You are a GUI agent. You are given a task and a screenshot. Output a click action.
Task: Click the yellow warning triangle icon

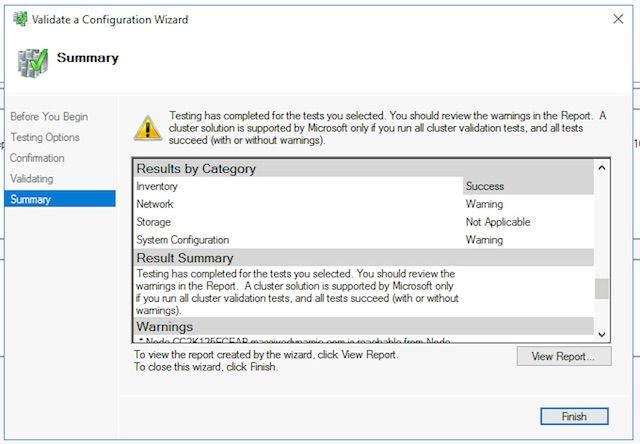[x=148, y=127]
